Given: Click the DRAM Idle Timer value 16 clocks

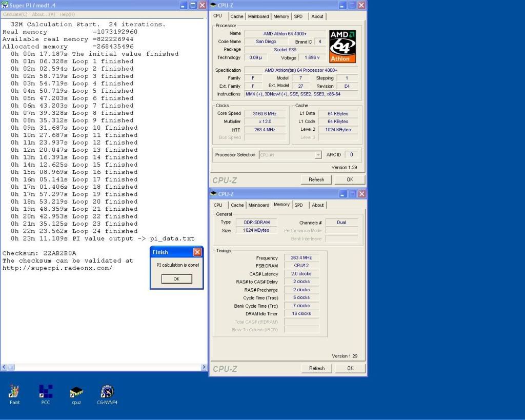Looking at the screenshot, I should 301,313.
